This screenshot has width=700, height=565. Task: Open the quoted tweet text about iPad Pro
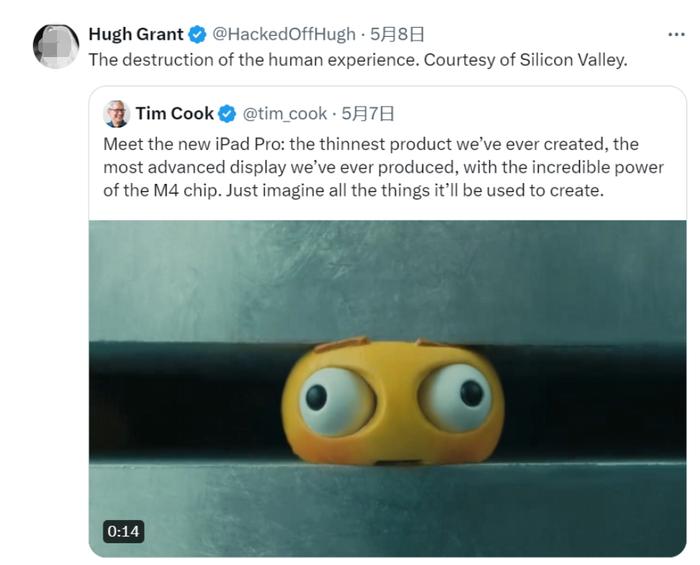click(x=380, y=166)
